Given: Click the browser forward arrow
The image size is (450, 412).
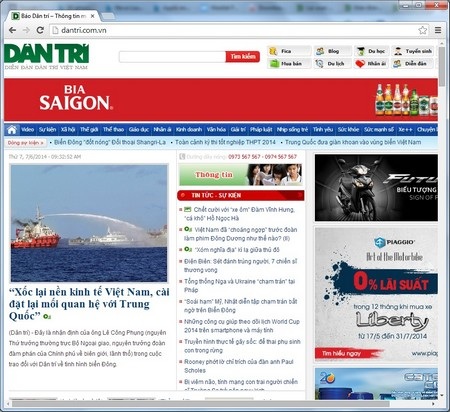Looking at the screenshot, I should coord(26,30).
